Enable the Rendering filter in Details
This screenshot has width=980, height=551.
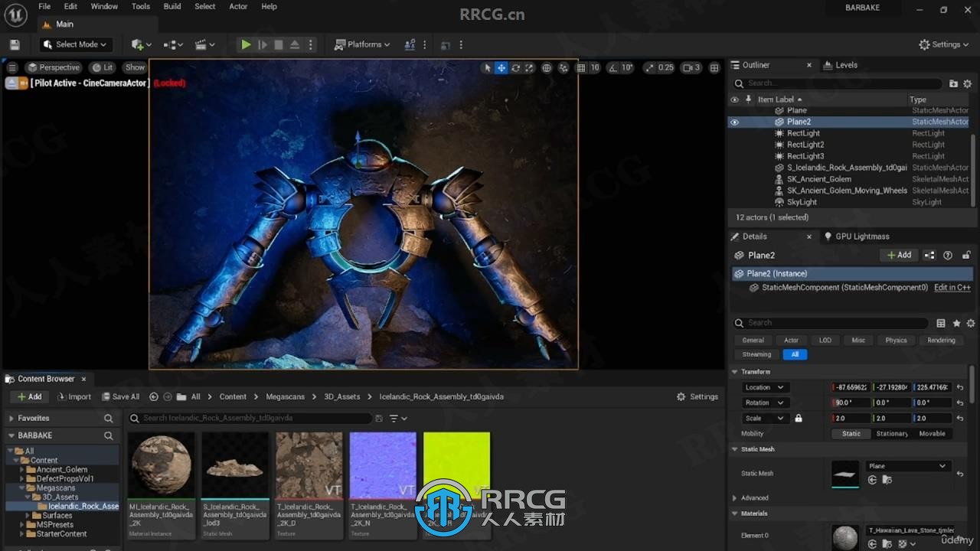[941, 340]
